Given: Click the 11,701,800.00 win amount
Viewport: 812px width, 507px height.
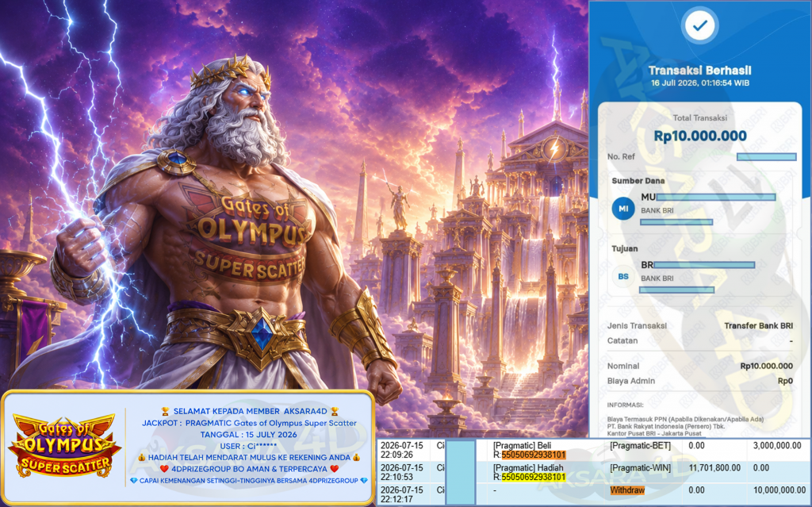Looking at the screenshot, I should pyautogui.click(x=714, y=467).
